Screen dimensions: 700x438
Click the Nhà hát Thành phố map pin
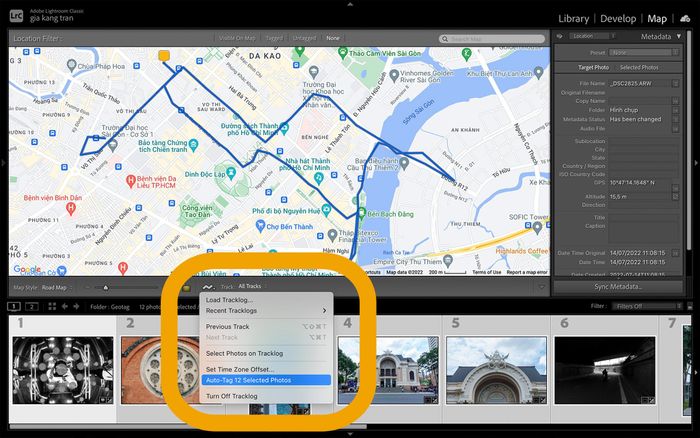(319, 179)
